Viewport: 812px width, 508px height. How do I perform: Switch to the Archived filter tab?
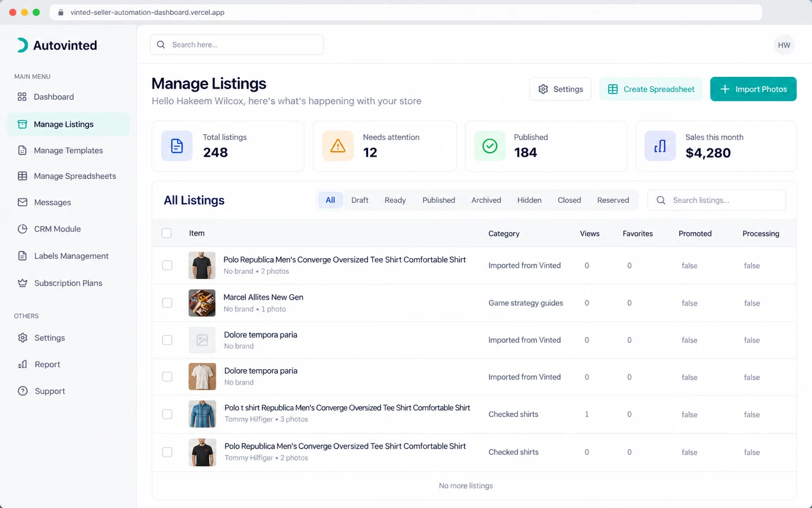(x=486, y=200)
